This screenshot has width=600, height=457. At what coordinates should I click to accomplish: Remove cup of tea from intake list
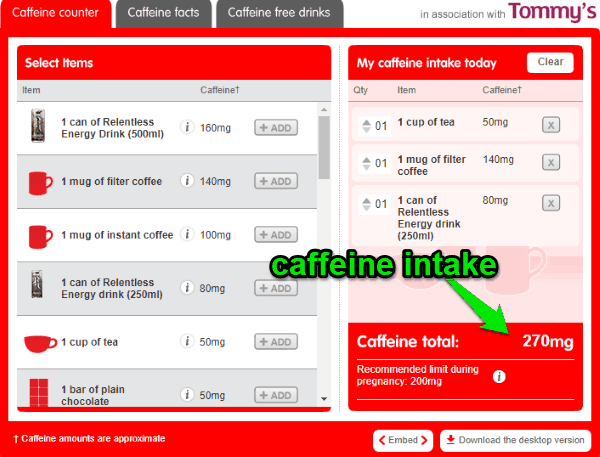551,125
